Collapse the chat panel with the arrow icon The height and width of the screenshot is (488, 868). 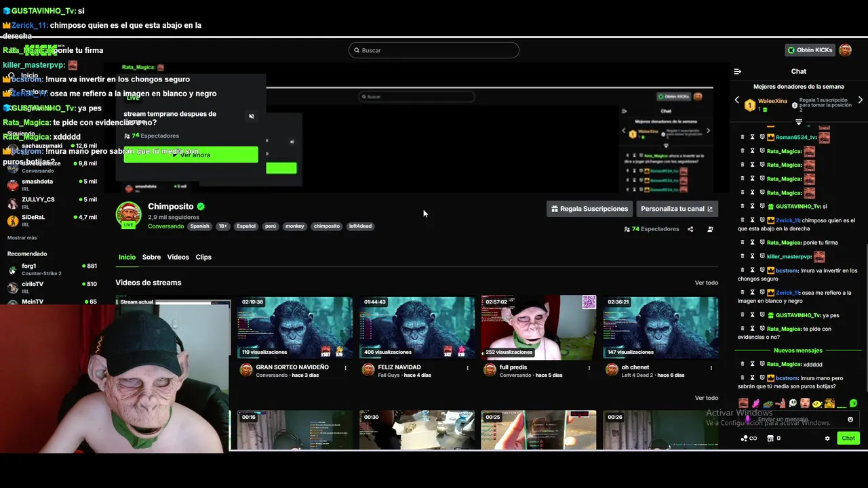tap(738, 71)
